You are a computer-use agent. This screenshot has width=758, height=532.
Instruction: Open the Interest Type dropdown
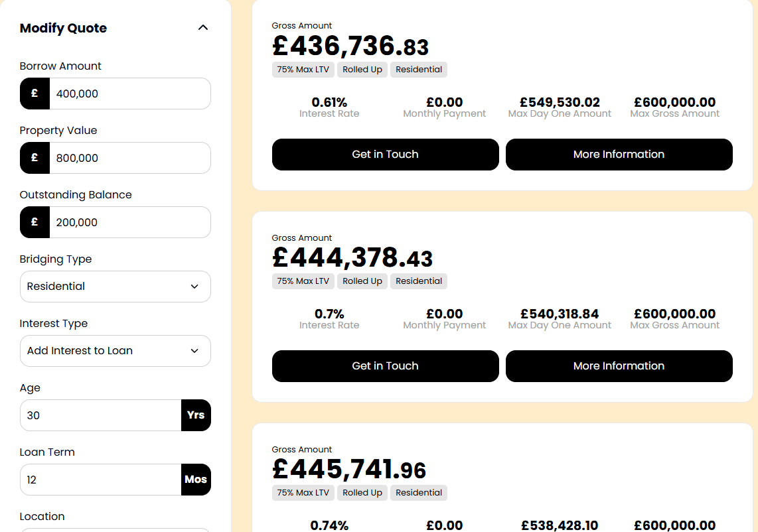click(115, 351)
